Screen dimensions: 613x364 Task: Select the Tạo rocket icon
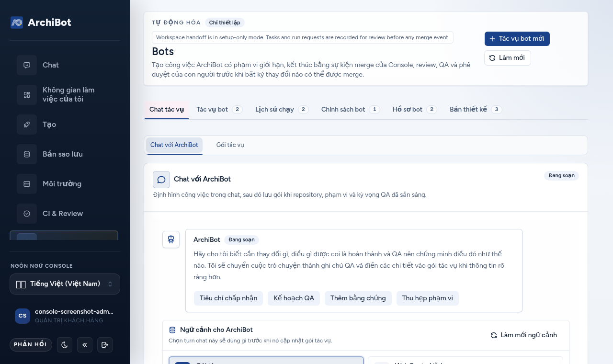[27, 125]
